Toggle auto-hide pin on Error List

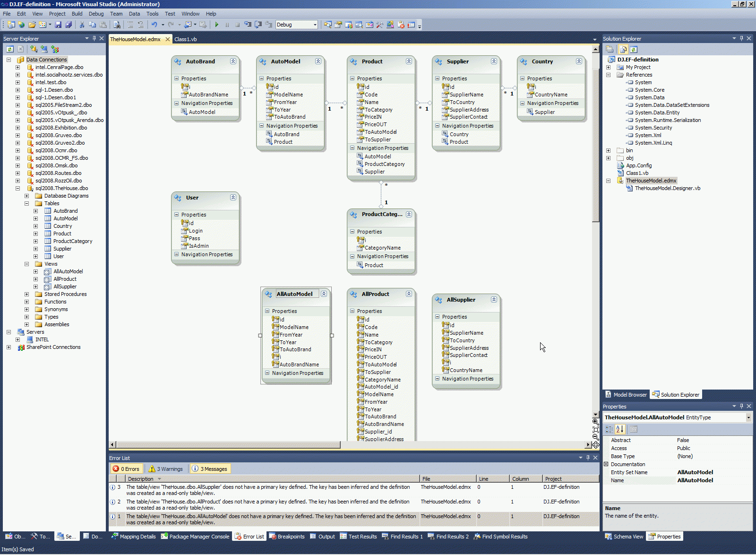pyautogui.click(x=588, y=458)
